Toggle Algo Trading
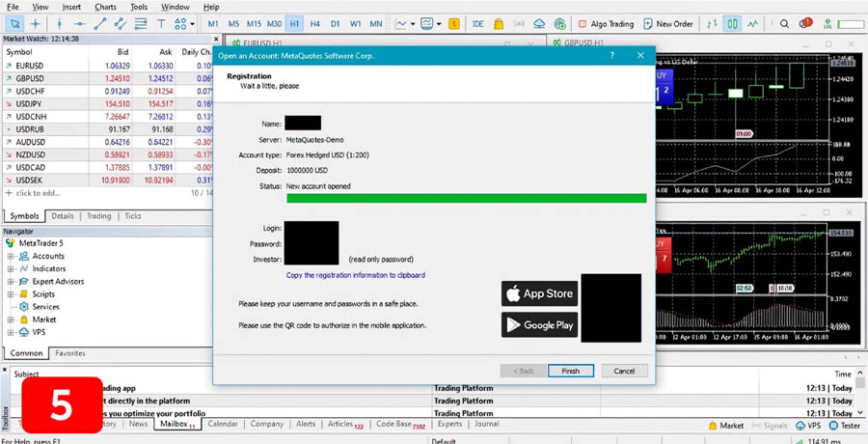Screen dimensions: 868x444 [607, 24]
